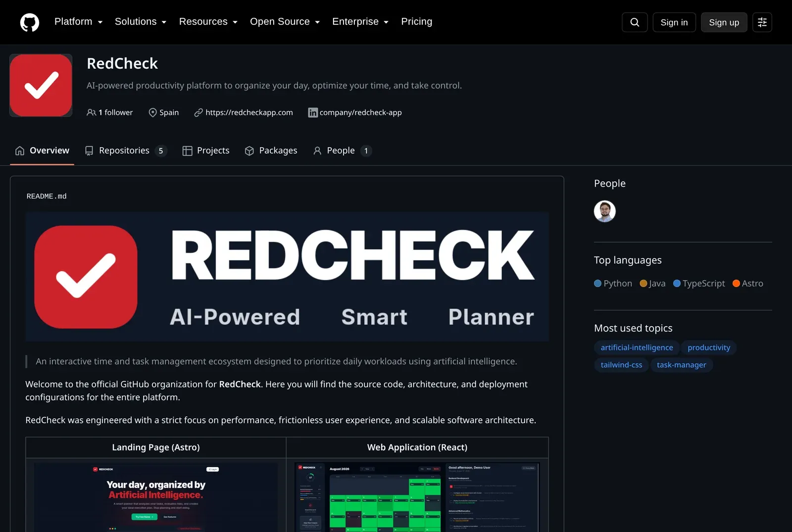Screen dimensions: 792x532
Task: Expand the Solutions dropdown
Action: [141, 22]
